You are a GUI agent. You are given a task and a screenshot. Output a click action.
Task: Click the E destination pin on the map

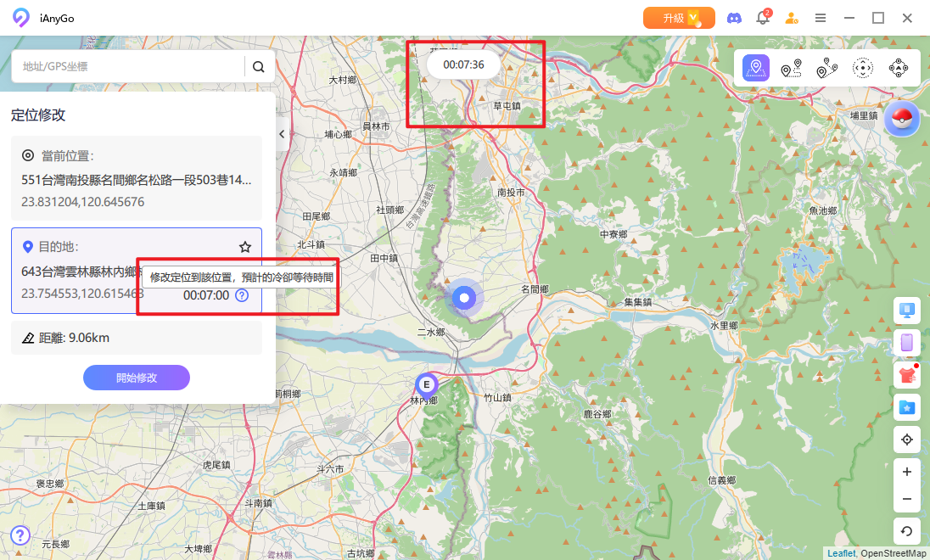pyautogui.click(x=426, y=385)
